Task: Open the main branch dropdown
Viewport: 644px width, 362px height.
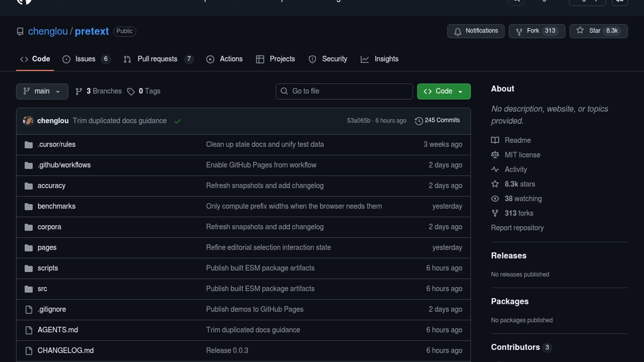Action: click(42, 91)
